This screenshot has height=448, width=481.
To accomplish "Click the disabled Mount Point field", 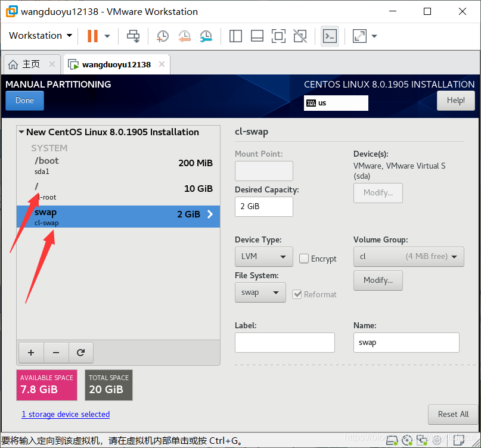I will (264, 171).
